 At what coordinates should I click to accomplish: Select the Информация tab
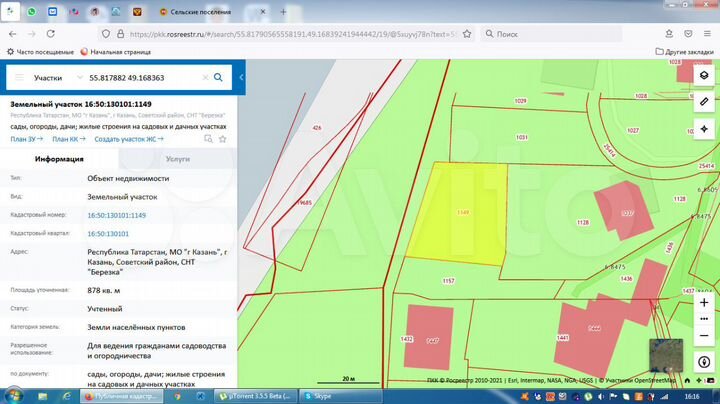(x=59, y=159)
